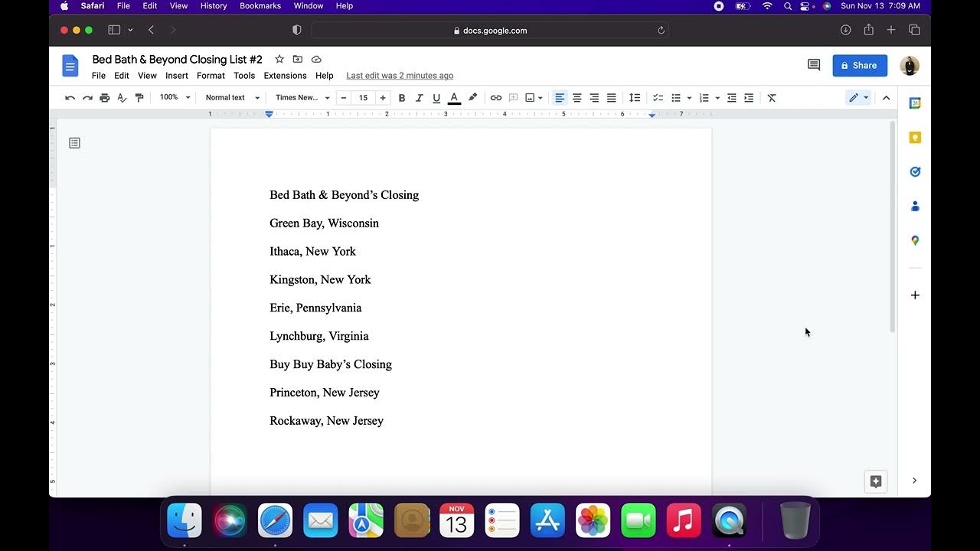Select center align
The width and height of the screenshot is (980, 551).
pos(577,98)
